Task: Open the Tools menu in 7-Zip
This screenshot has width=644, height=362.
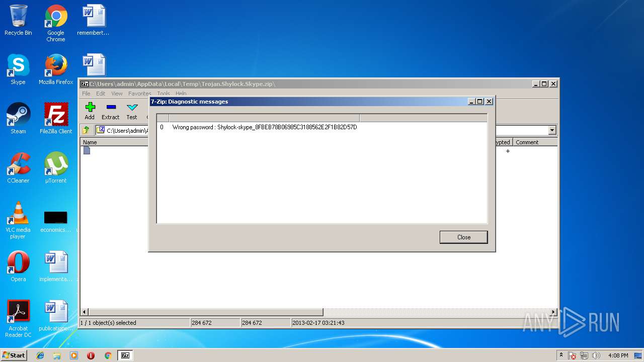Action: (164, 94)
